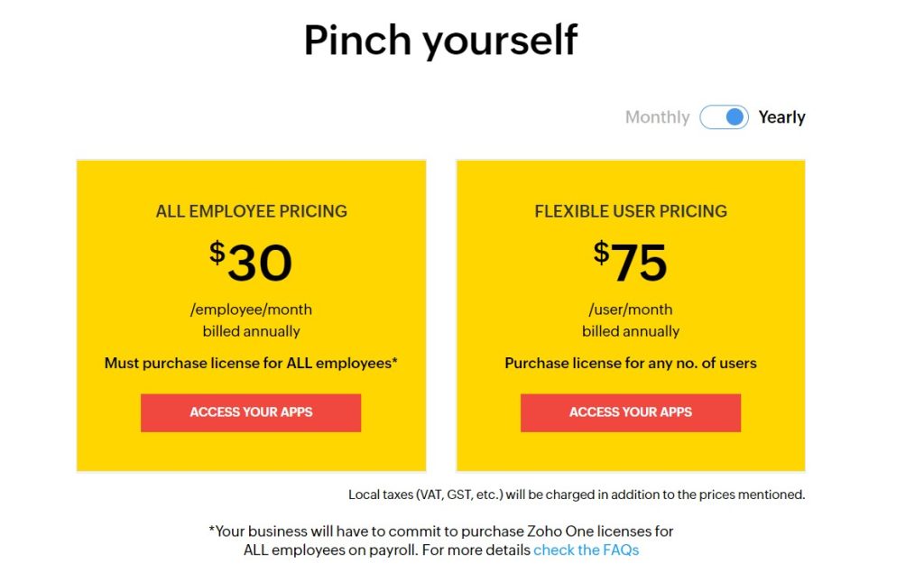Click the dollar sign beside 75
Image resolution: width=924 pixels, height=573 pixels.
coord(601,253)
